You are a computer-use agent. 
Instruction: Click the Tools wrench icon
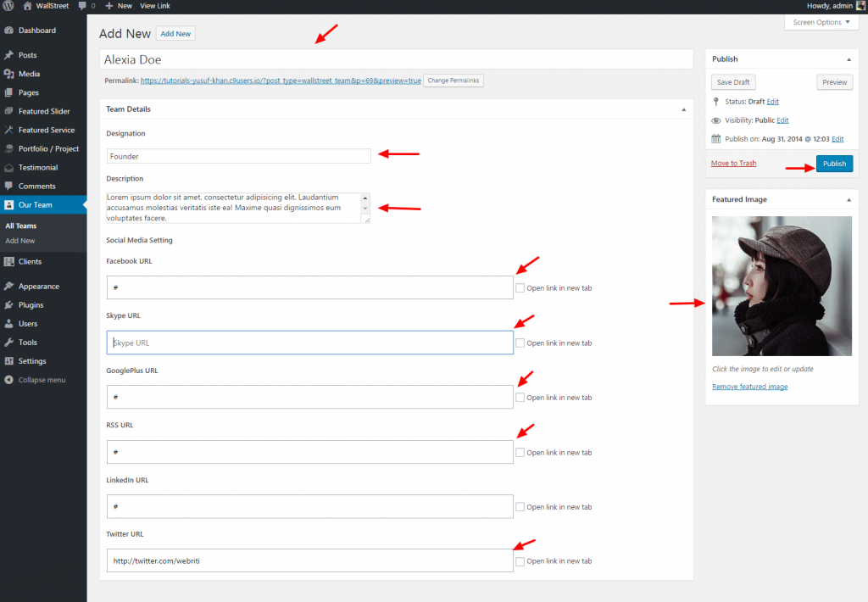[8, 343]
